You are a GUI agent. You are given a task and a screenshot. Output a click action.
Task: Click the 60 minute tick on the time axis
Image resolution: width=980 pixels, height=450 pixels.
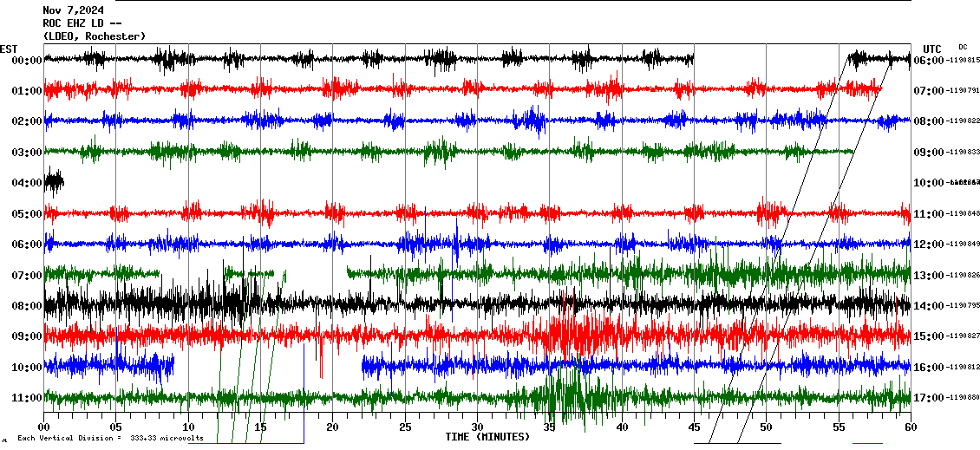(910, 427)
